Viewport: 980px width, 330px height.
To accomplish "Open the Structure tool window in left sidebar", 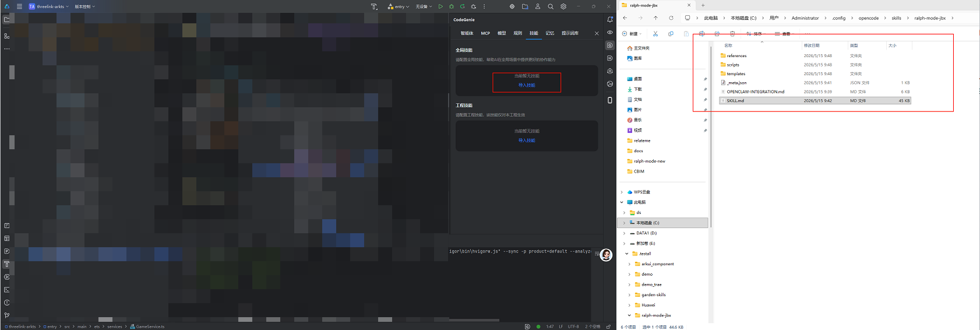I will tap(7, 36).
